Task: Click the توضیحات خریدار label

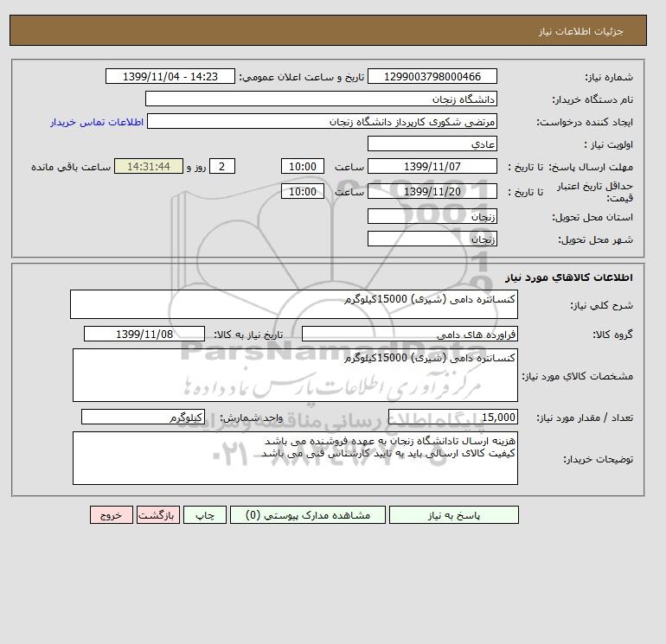Action: click(x=598, y=459)
